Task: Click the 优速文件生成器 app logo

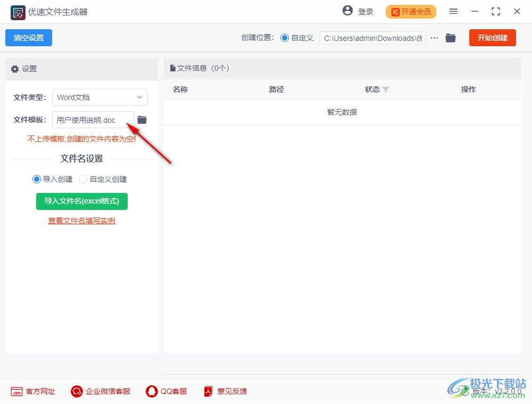Action: (x=18, y=12)
